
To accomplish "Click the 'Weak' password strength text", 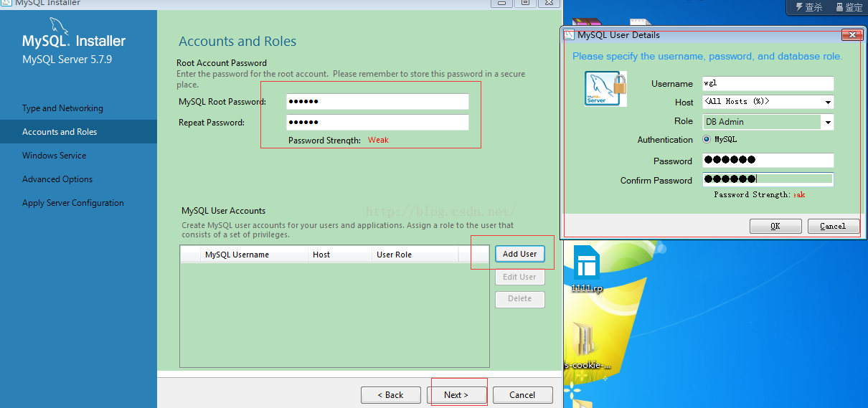I will 378,140.
